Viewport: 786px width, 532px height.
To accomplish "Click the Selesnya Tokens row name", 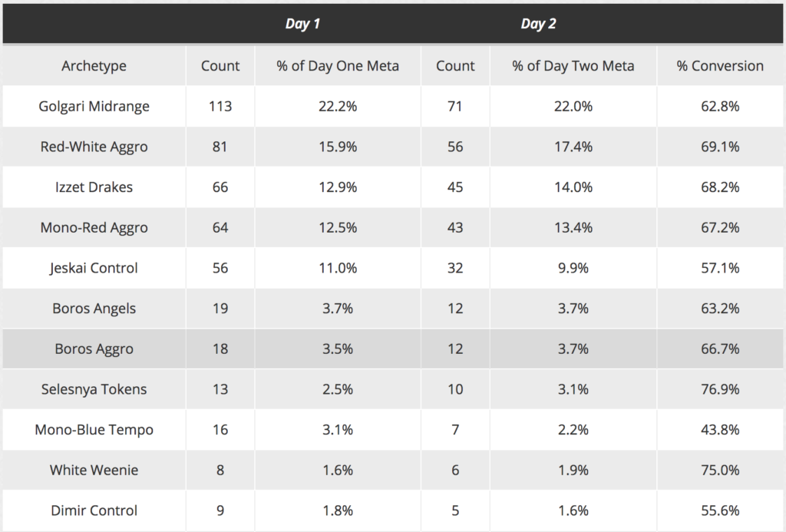I will [94, 389].
